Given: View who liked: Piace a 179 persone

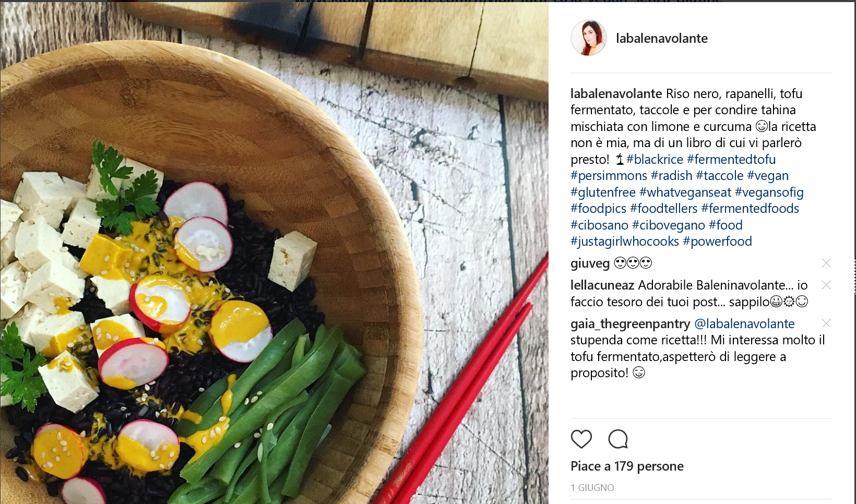Looking at the screenshot, I should click(627, 466).
